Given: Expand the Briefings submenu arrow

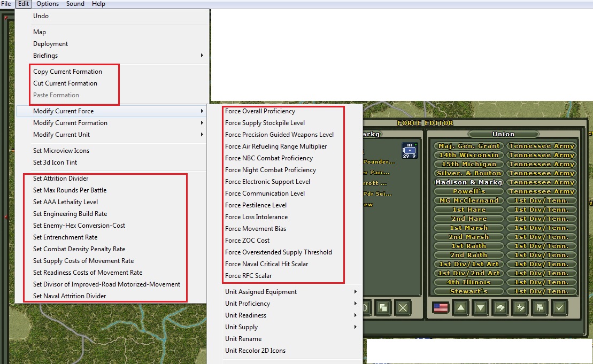Looking at the screenshot, I should [202, 56].
